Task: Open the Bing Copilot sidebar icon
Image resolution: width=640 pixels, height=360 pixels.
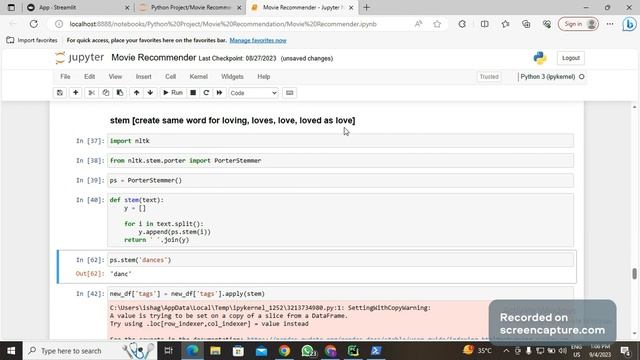Action: (x=629, y=24)
